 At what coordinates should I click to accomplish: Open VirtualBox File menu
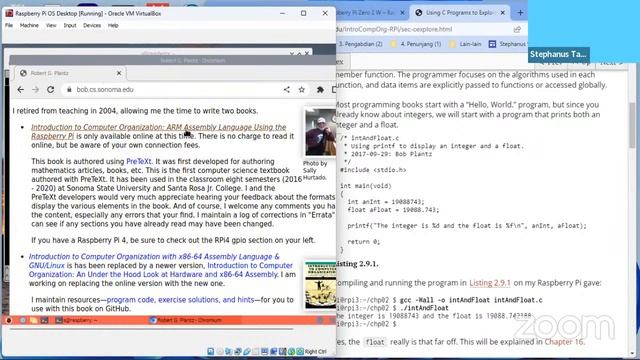click(9, 25)
